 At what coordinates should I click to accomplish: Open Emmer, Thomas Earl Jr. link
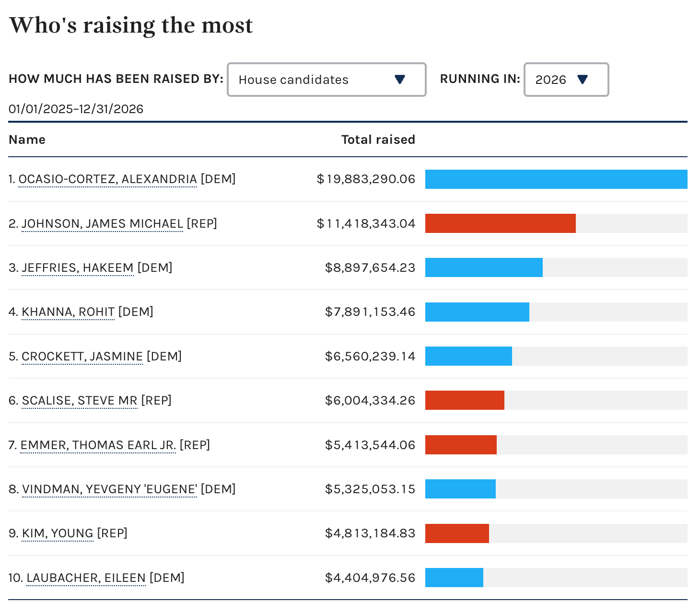(x=98, y=445)
